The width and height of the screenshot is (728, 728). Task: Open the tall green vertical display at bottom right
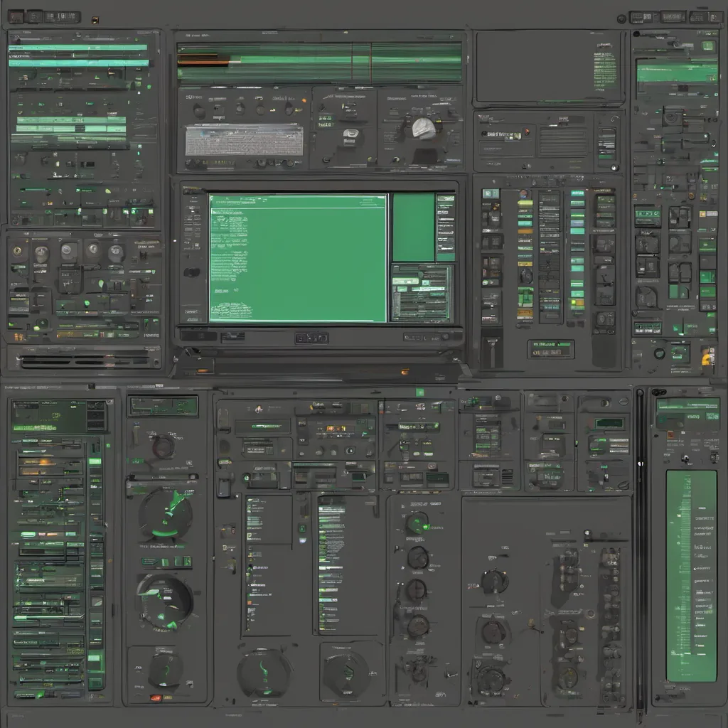point(690,576)
